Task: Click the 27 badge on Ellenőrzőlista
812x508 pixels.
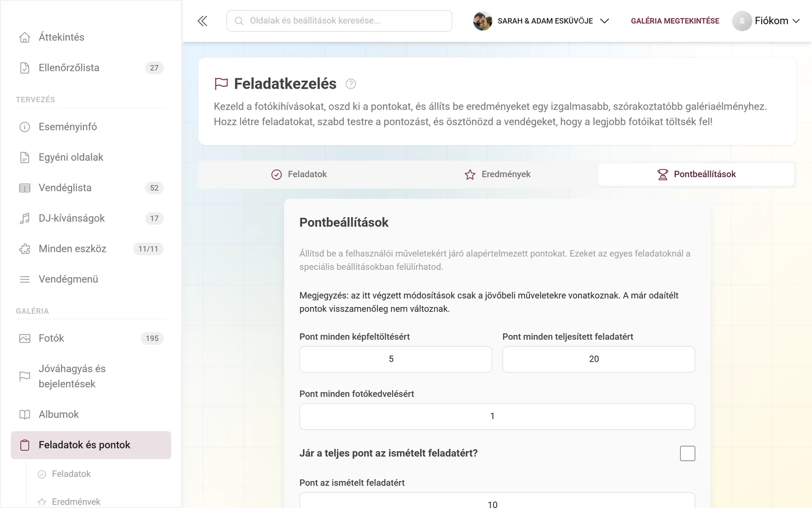Action: coord(155,68)
